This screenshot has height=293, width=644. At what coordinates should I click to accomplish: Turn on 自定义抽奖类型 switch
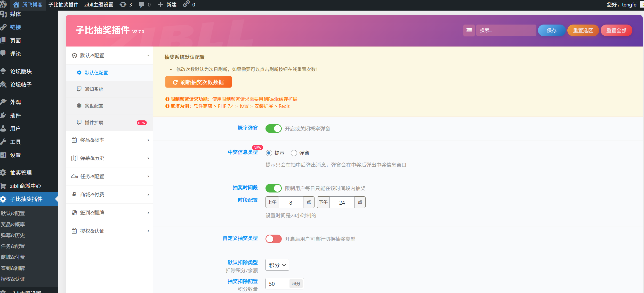click(x=273, y=239)
